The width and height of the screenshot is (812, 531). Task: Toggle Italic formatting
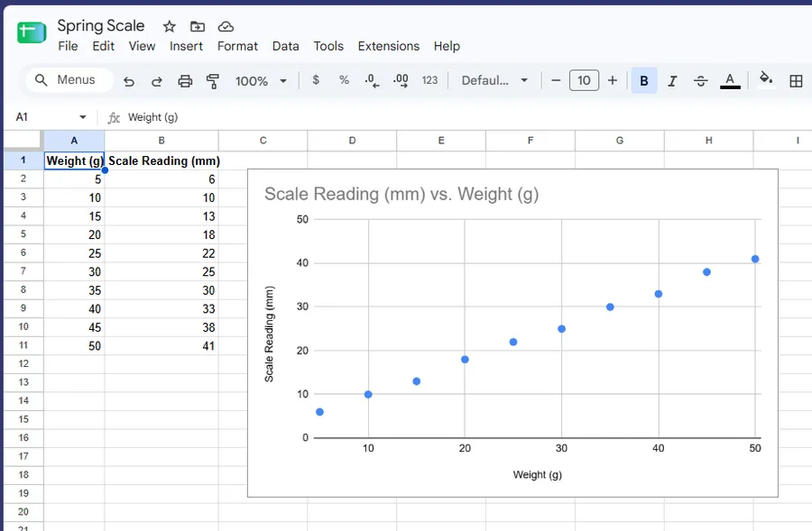672,81
